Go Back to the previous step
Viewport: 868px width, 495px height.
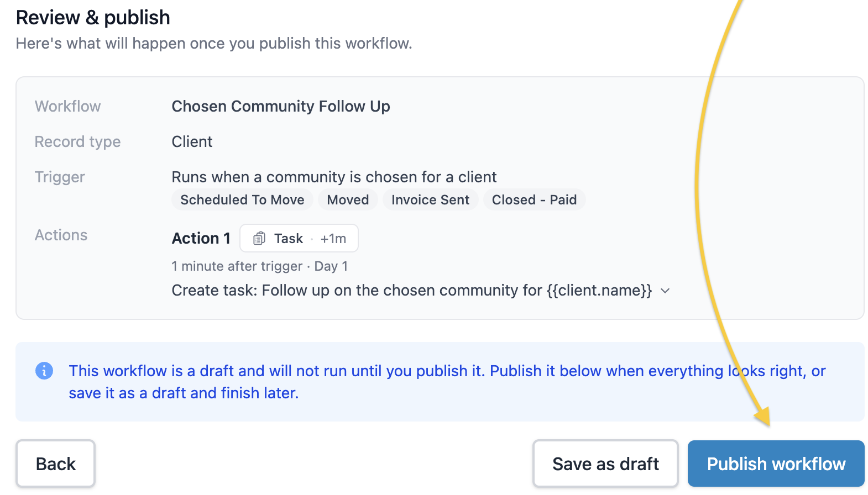click(55, 464)
